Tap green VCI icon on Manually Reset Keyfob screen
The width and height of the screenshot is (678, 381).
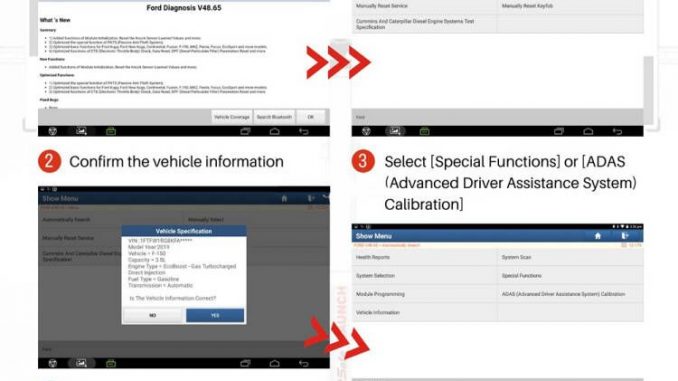click(x=425, y=131)
